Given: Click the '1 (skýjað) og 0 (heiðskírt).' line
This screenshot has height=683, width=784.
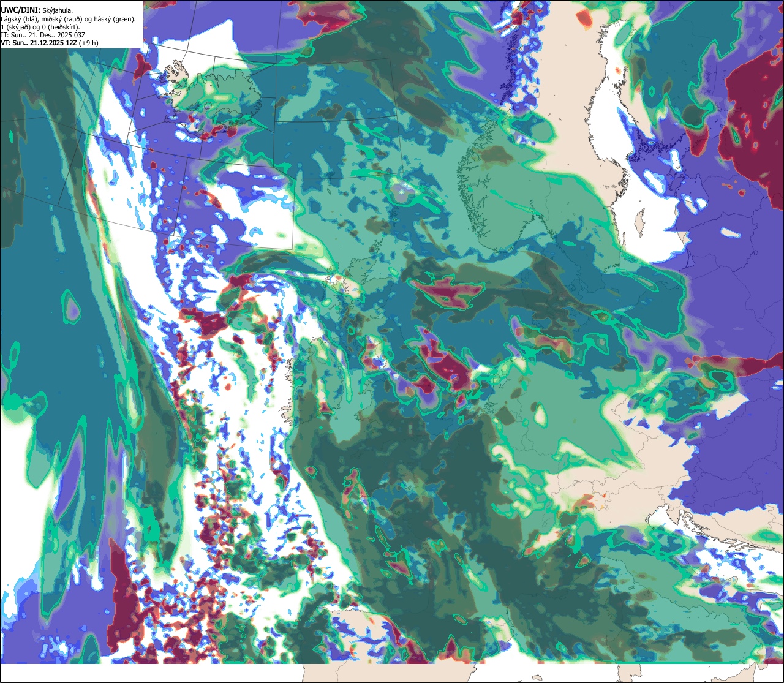Looking at the screenshot, I should [40, 27].
